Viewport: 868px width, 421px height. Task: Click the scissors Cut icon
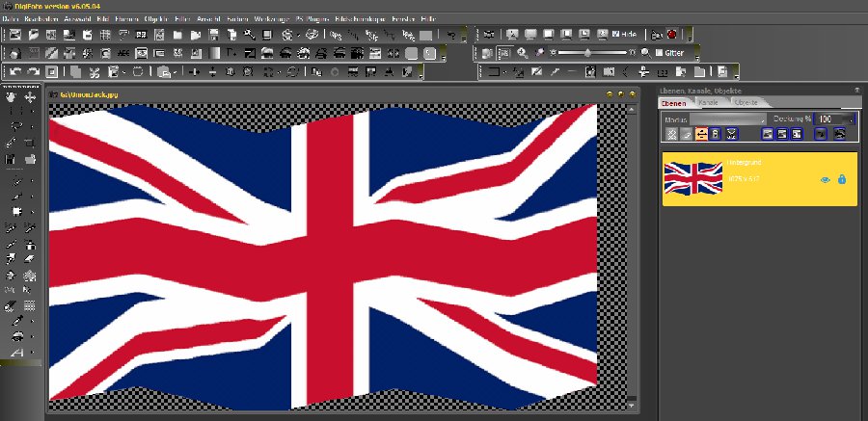95,71
